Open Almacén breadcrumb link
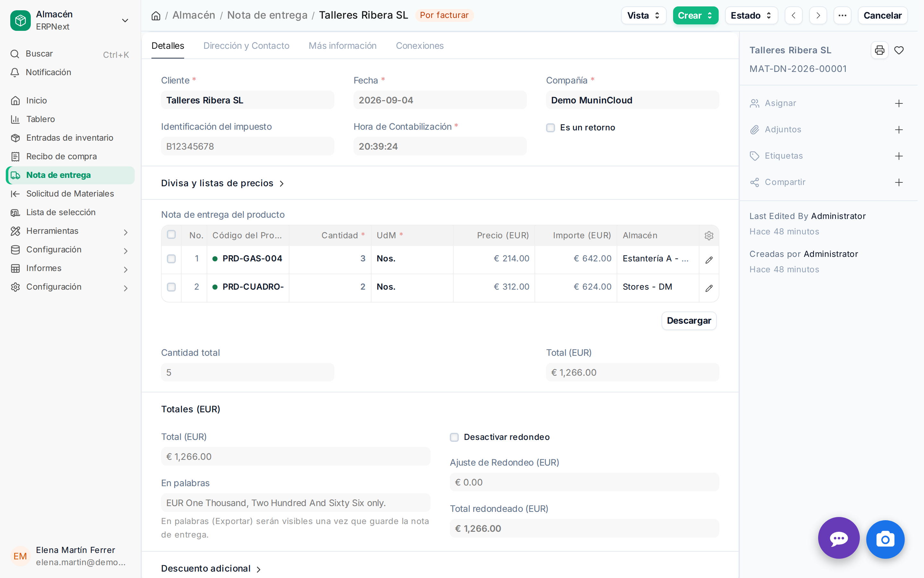Image resolution: width=924 pixels, height=578 pixels. coord(193,15)
